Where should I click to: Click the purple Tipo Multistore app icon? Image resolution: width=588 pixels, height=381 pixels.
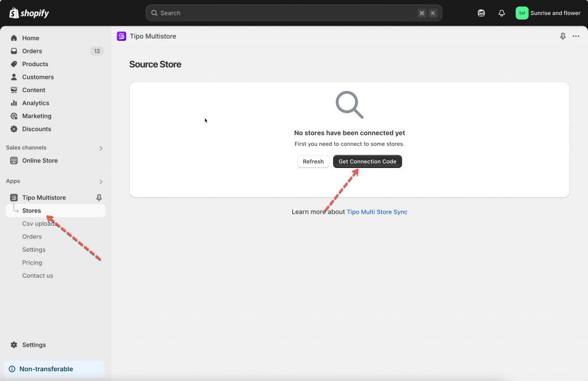click(121, 36)
